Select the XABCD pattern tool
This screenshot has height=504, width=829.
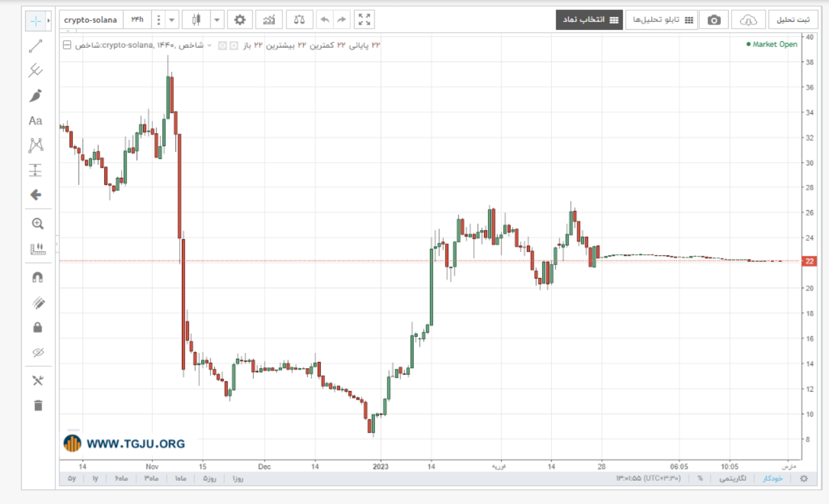[36, 146]
